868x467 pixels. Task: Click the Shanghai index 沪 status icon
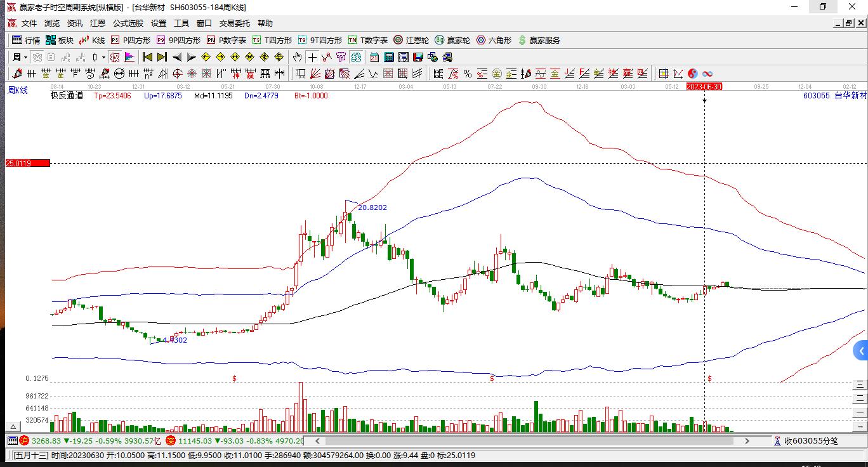(24, 440)
